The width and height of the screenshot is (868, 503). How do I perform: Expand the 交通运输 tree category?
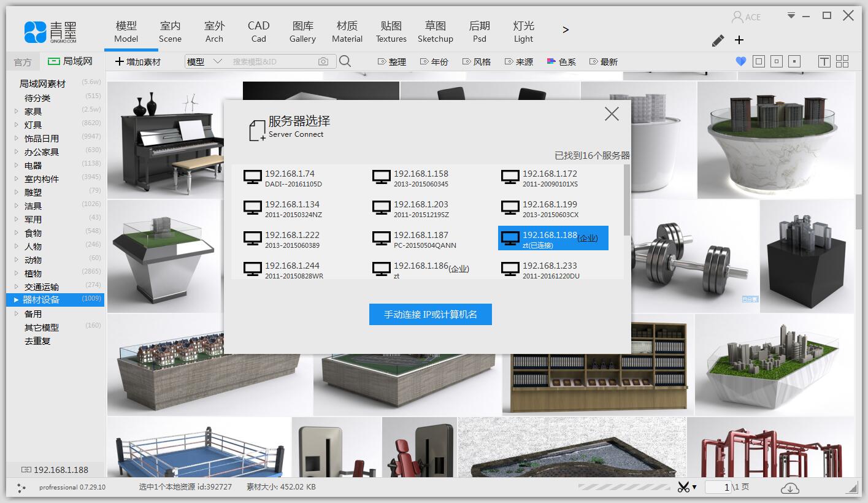17,287
